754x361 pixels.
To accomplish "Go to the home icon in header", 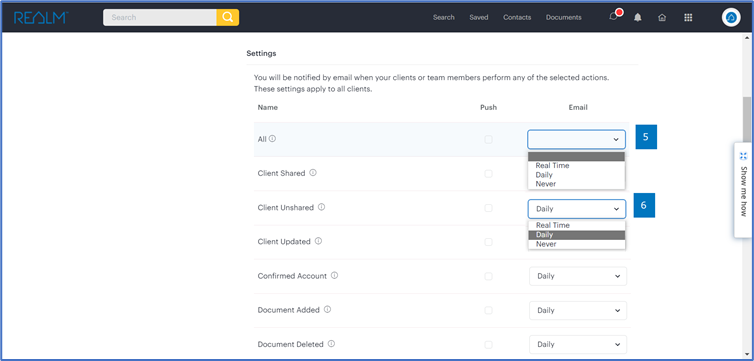I will coord(662,17).
